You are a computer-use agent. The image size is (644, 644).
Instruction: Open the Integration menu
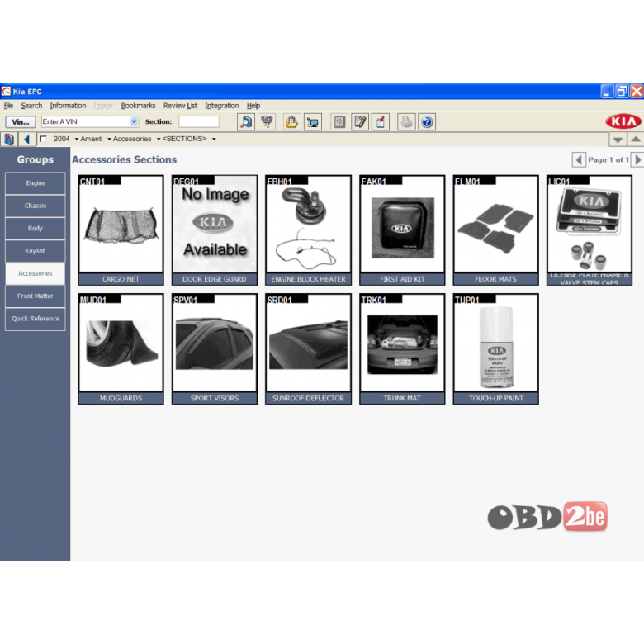pyautogui.click(x=222, y=106)
